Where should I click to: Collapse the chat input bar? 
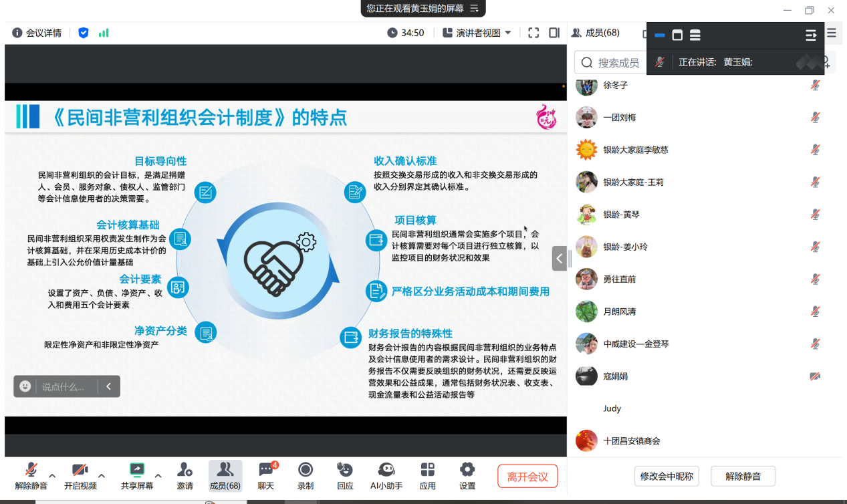click(108, 386)
